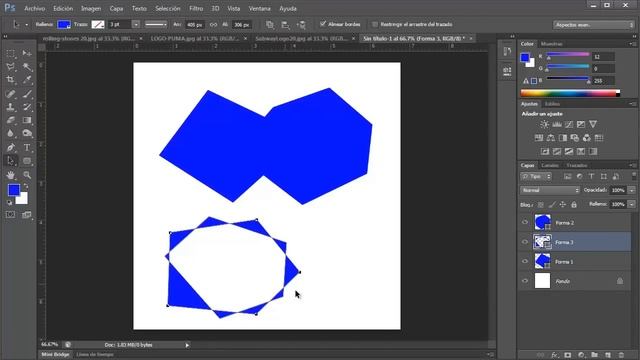Screen dimensions: 640x360
Task: Switch to the Canales panel tab
Action: point(550,165)
